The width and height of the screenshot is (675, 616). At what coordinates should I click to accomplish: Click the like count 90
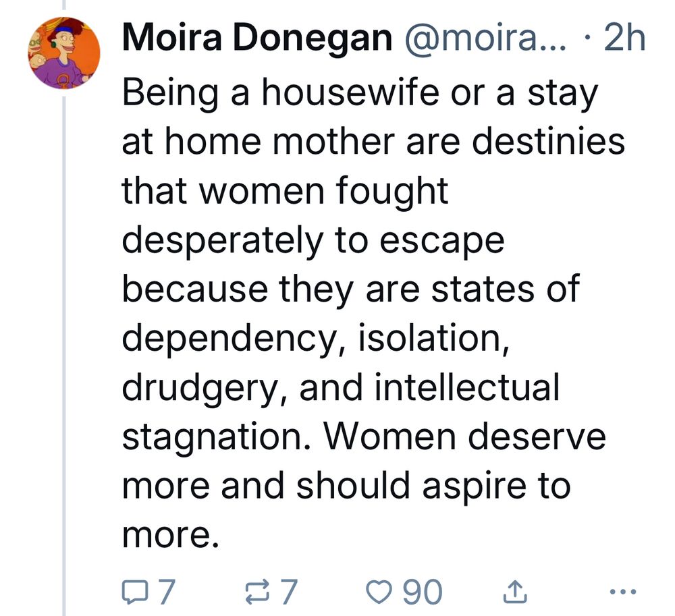[x=423, y=592]
